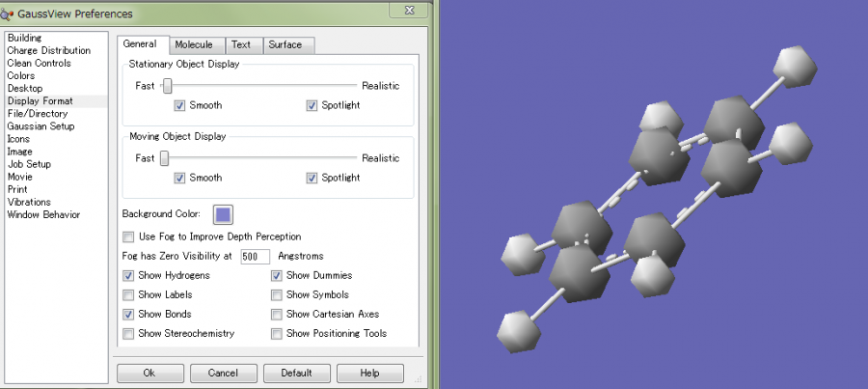
Task: Enable Show Positioning Tools
Action: (277, 334)
